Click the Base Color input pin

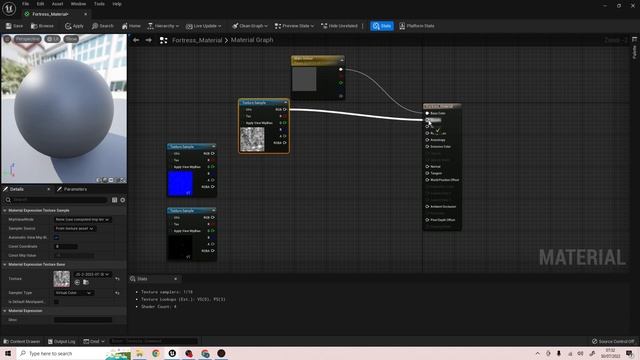pos(427,113)
